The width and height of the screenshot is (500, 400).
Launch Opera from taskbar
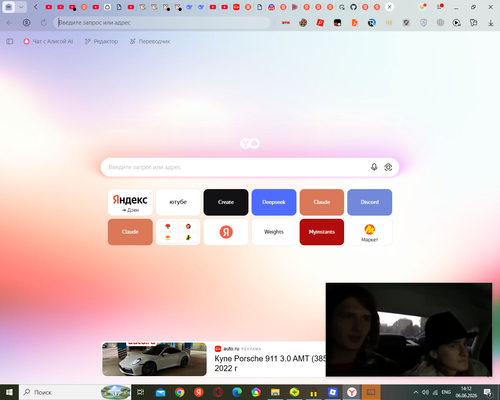[x=218, y=392]
